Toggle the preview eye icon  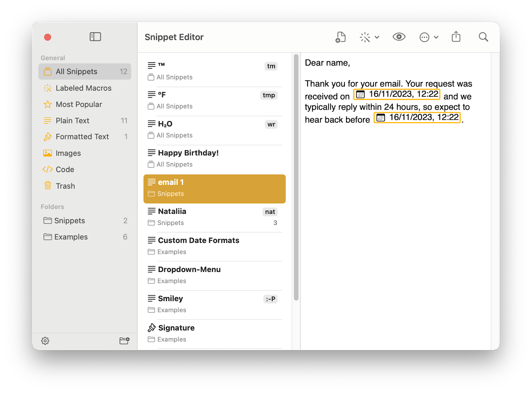pyautogui.click(x=399, y=37)
